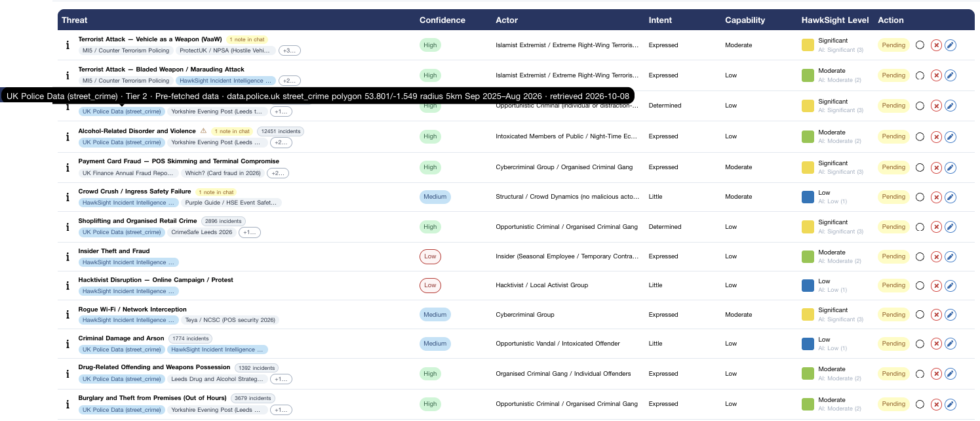Viewport: 980px width, 421px height.
Task: Click the Medium confidence pill on Rogue Wi-Fi row
Action: [435, 315]
